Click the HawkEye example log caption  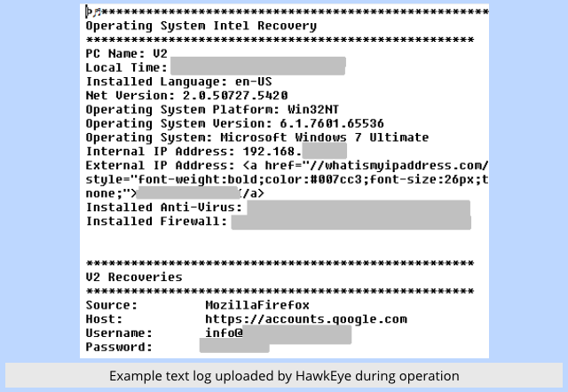click(x=284, y=376)
